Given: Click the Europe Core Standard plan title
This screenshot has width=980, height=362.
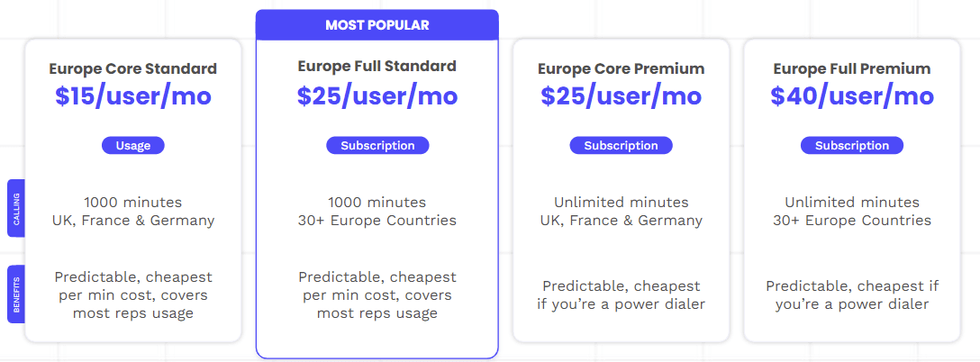Looking at the screenshot, I should 133,68.
